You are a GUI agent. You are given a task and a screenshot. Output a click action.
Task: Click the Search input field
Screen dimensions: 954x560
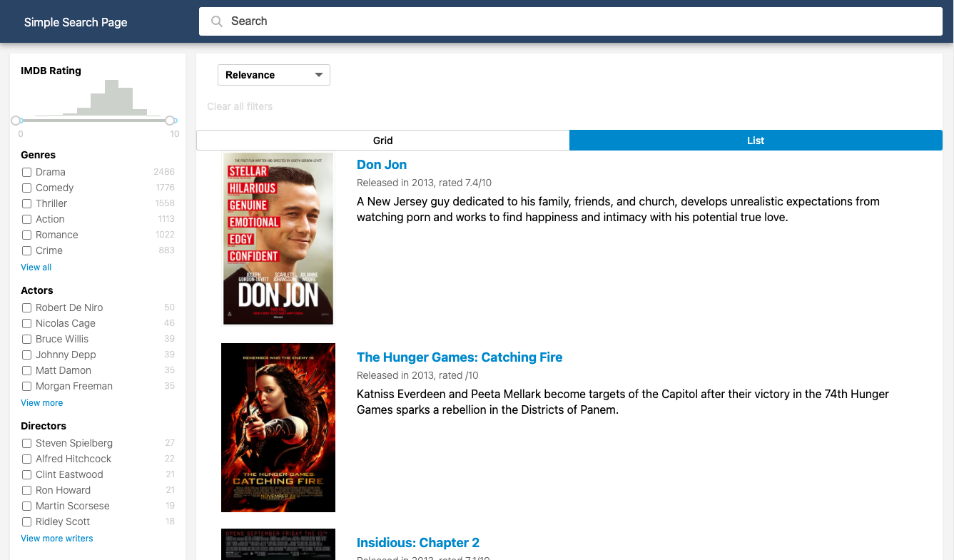coord(570,21)
